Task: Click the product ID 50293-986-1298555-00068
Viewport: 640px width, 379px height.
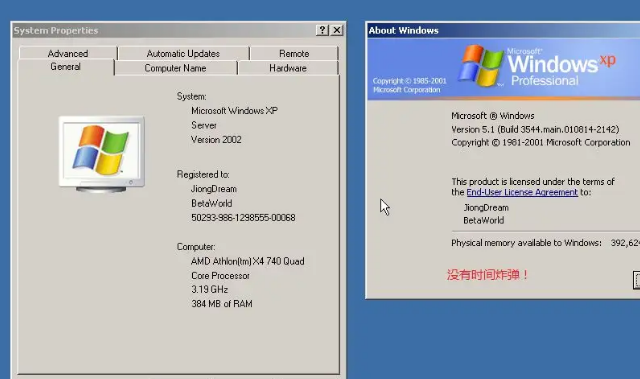Action: (243, 218)
